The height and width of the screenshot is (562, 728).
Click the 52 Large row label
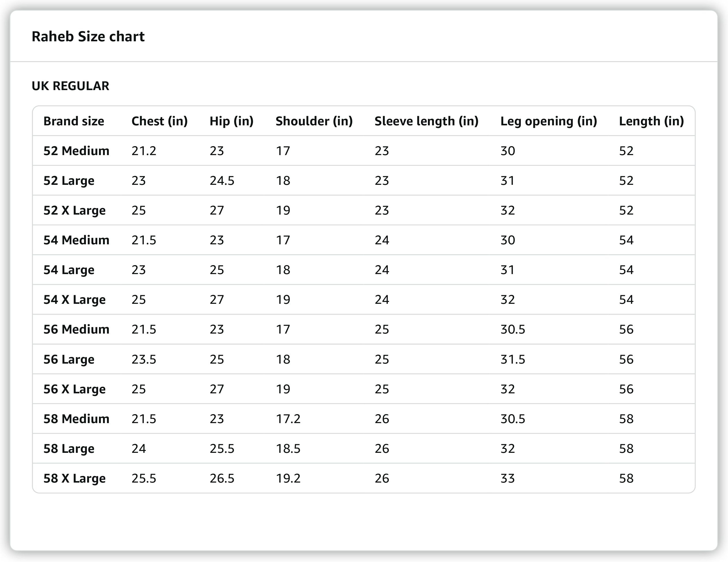tap(69, 180)
